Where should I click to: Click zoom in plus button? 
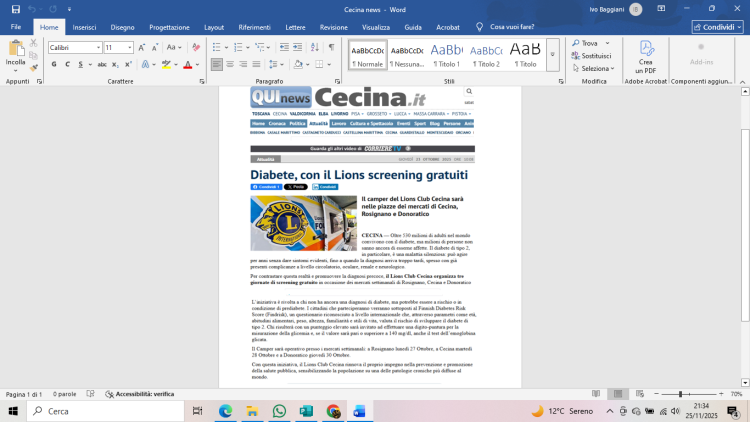pos(721,394)
